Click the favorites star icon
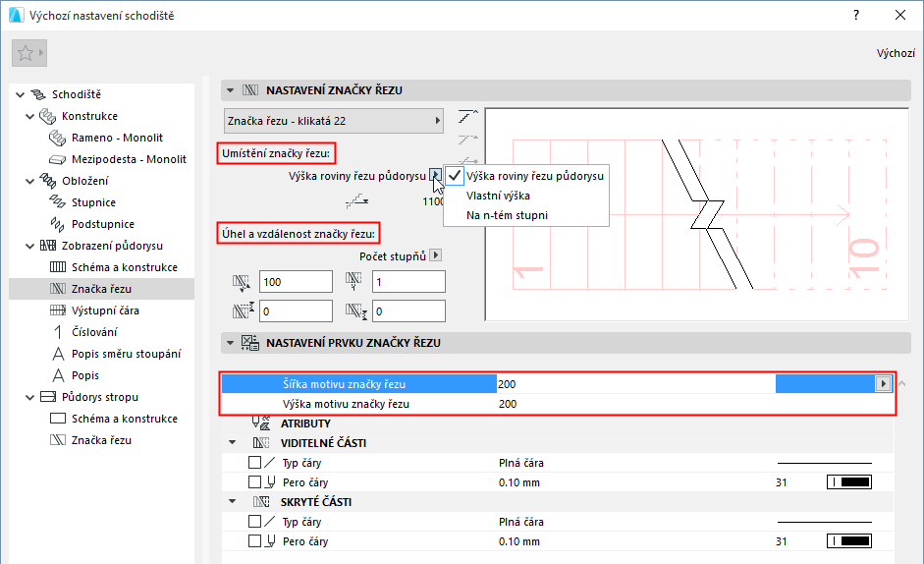924x564 pixels. click(26, 53)
